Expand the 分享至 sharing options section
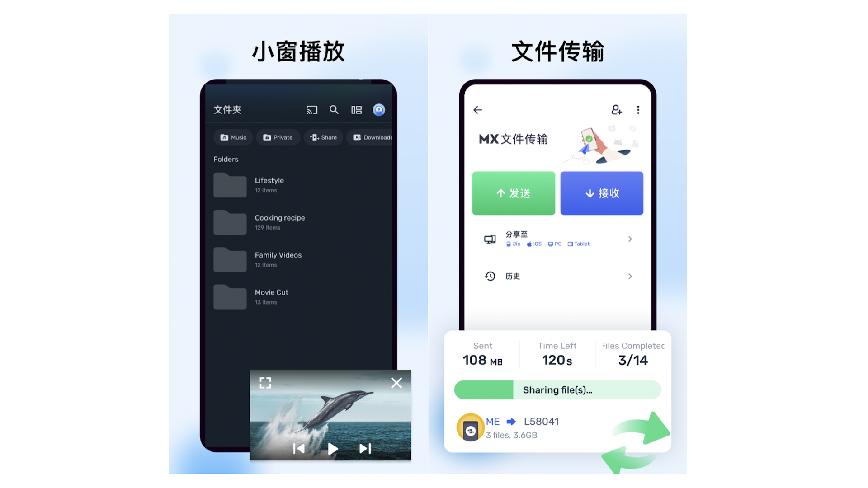 coord(631,238)
